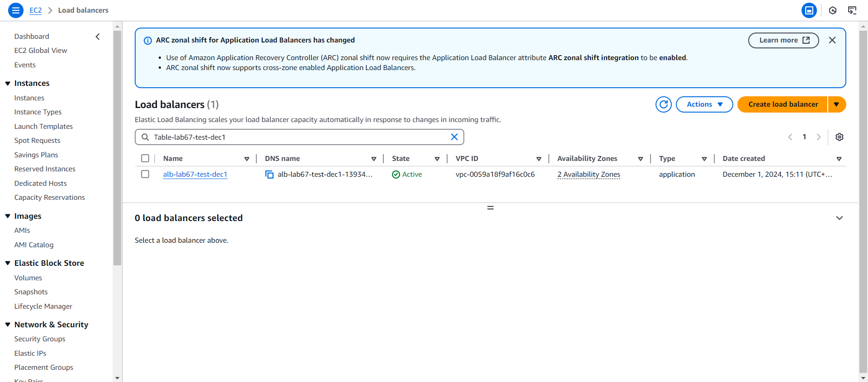Click Create load balancer button

click(783, 104)
